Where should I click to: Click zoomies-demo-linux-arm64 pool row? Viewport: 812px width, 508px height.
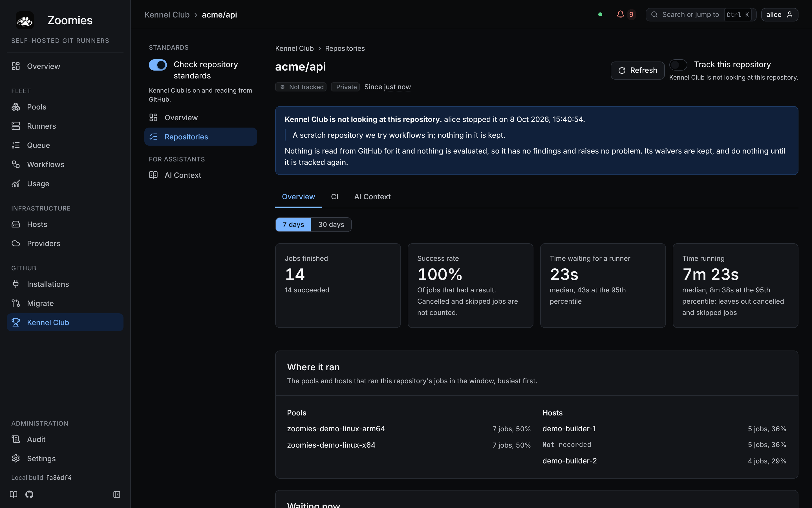(409, 429)
